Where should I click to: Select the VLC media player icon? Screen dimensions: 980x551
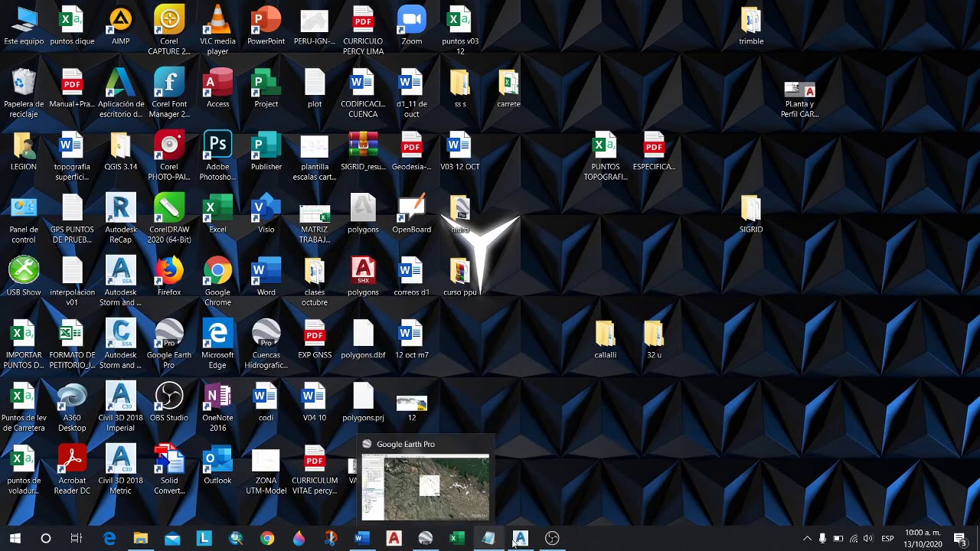pyautogui.click(x=217, y=31)
